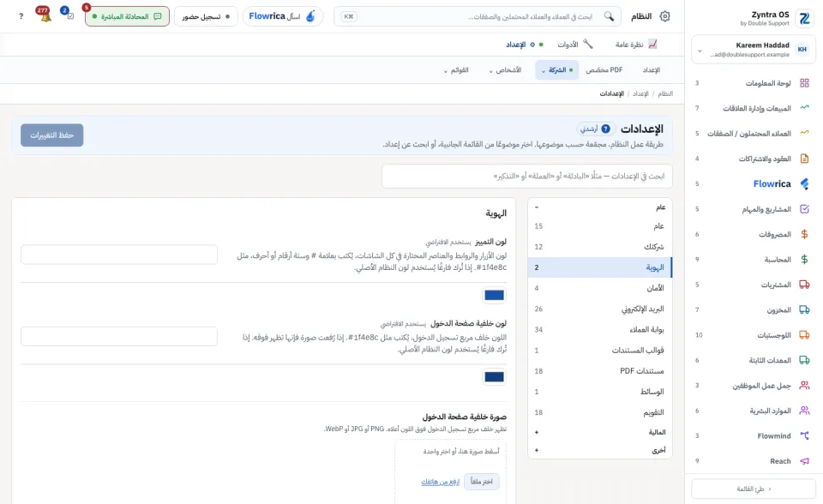Click the النظام breadcrumb link

665,93
